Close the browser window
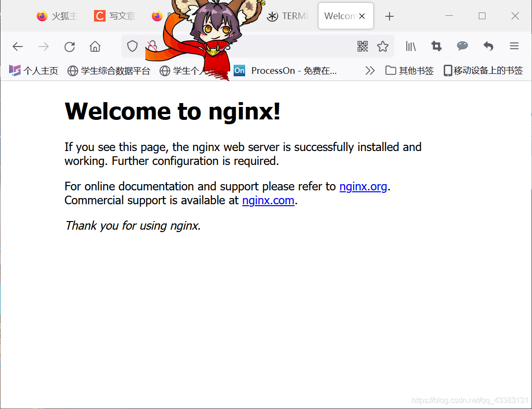532x409 pixels. point(515,16)
